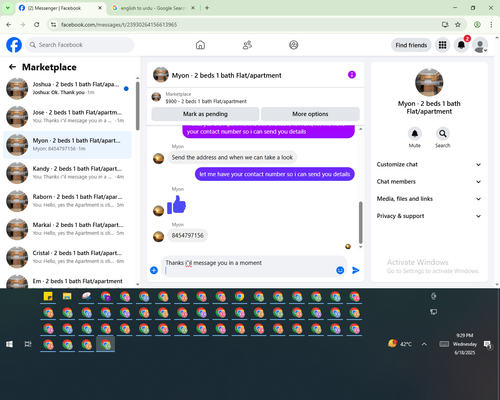The height and width of the screenshot is (400, 500).
Task: Open Chrome's three-dot menu
Action: pyautogui.click(x=491, y=25)
